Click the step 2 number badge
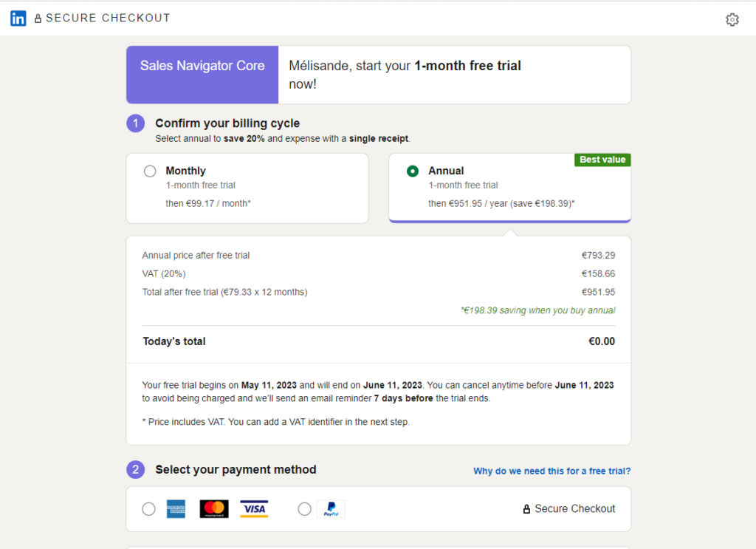The image size is (756, 549). [x=135, y=470]
